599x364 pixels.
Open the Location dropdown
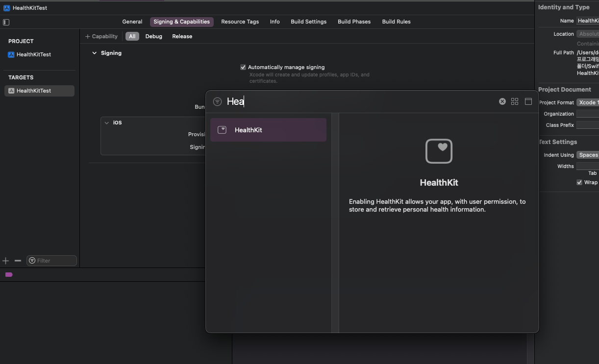588,34
